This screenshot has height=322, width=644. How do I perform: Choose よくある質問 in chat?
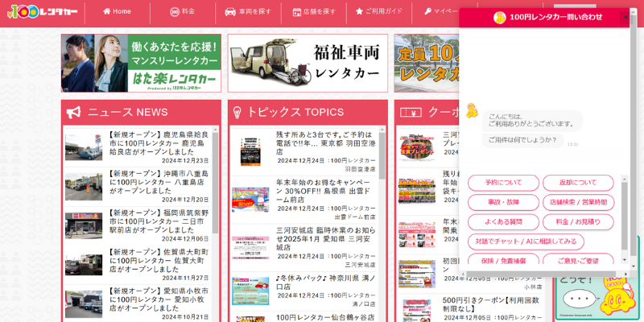tap(503, 222)
